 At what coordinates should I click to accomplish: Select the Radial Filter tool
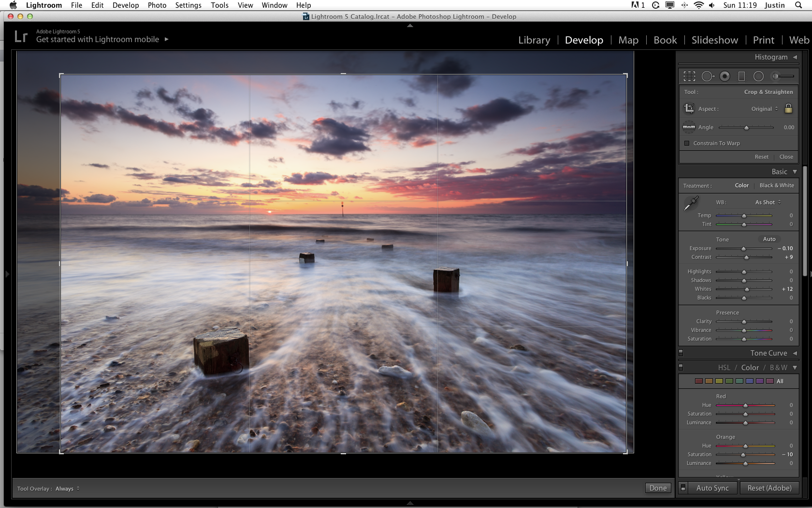coord(758,76)
